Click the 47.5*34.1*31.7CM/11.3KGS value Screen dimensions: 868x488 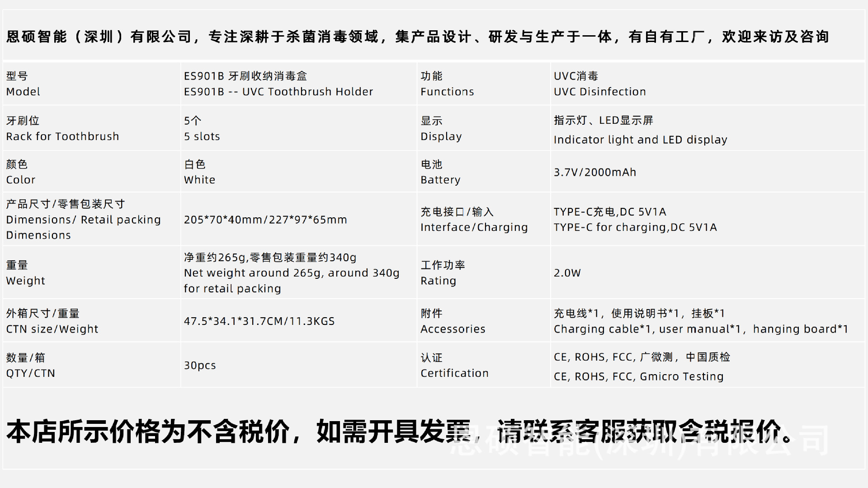coord(259,321)
